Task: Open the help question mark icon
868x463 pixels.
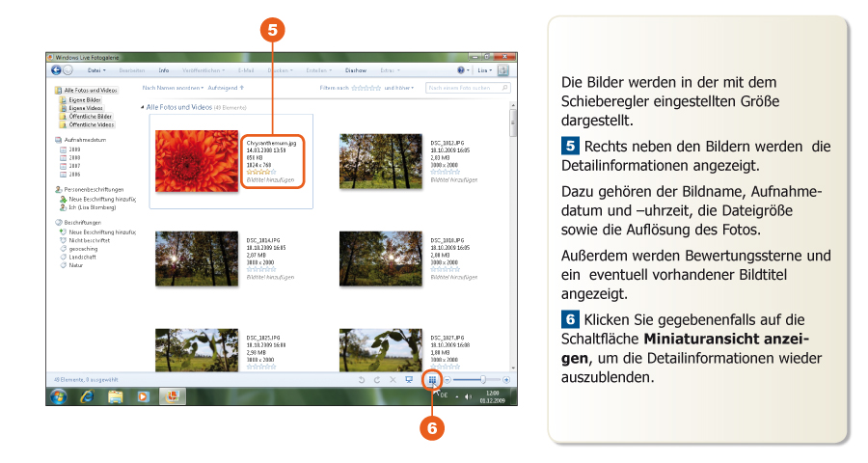Action: pyautogui.click(x=461, y=70)
